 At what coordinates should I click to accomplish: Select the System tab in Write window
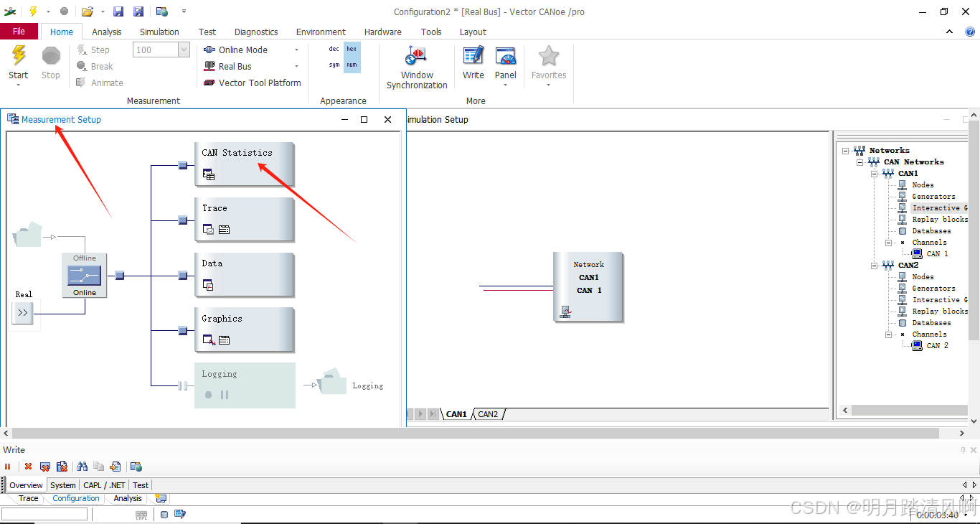point(63,485)
